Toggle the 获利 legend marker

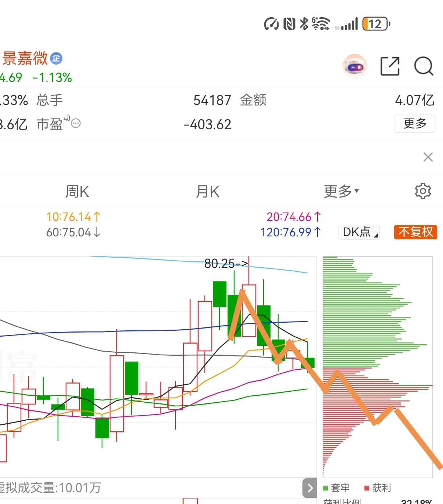[367, 488]
